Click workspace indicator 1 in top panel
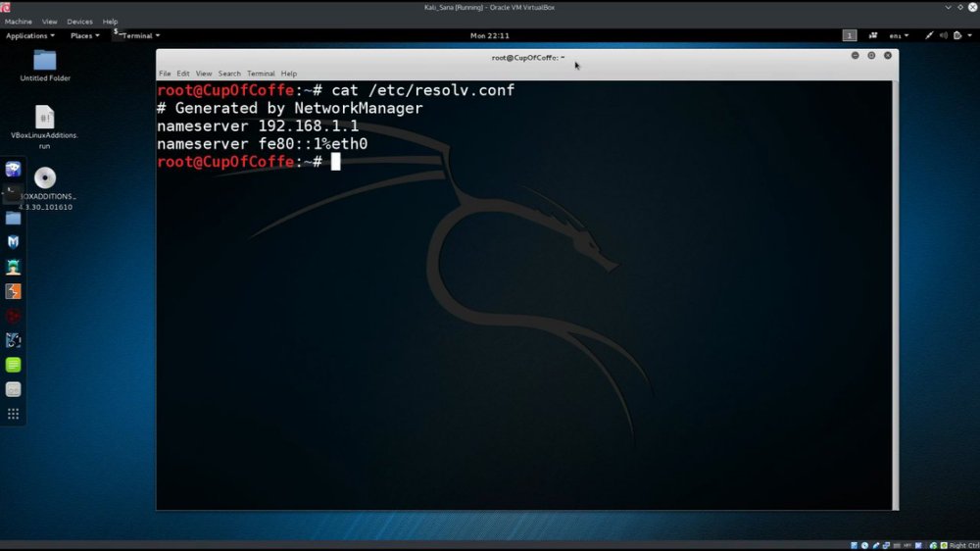Viewport: 980px width, 551px height. click(x=849, y=35)
